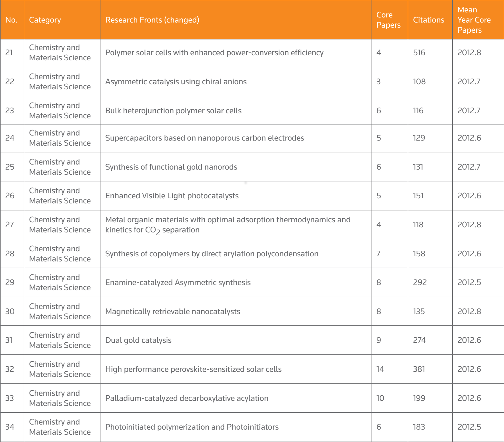Screen dimensions: 504x442
Task: Select 'Supercapacitors based on nanoporous carbon electrodes'
Action: point(205,138)
